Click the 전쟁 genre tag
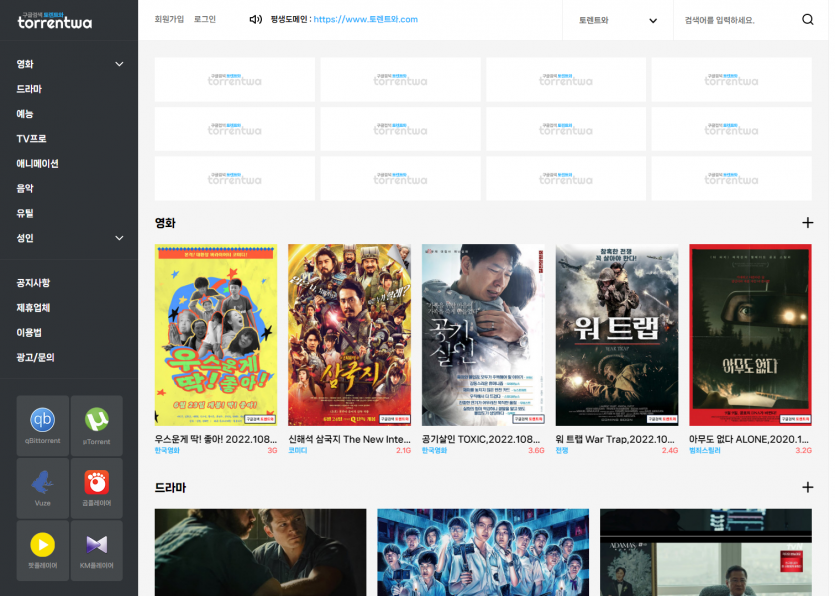This screenshot has width=835, height=596. 562,451
